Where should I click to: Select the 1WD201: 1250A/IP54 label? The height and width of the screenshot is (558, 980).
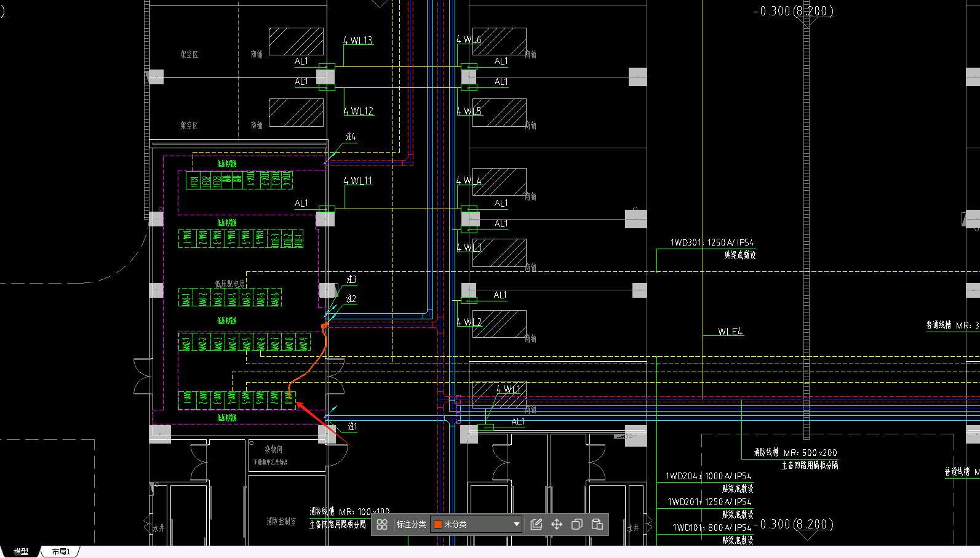(x=709, y=502)
